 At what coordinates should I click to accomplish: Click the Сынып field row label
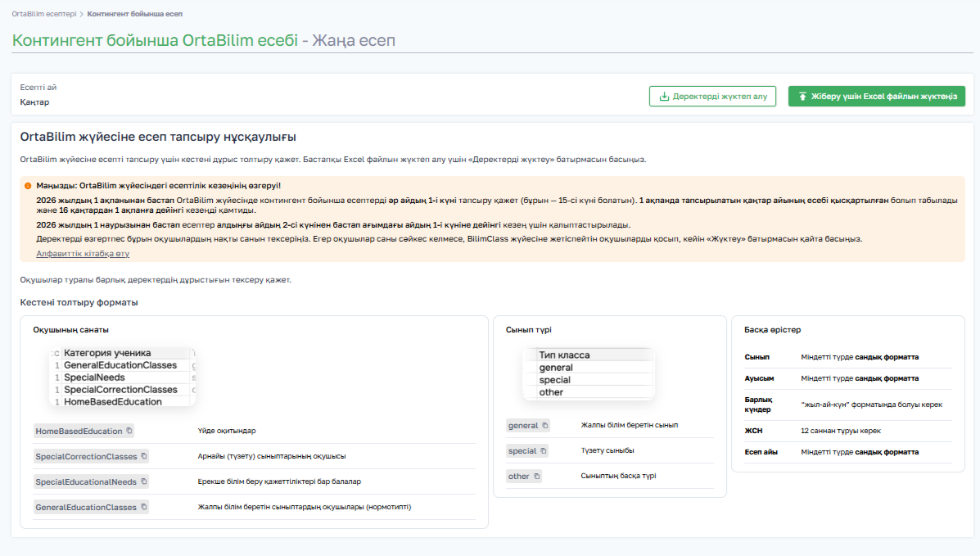point(756,357)
